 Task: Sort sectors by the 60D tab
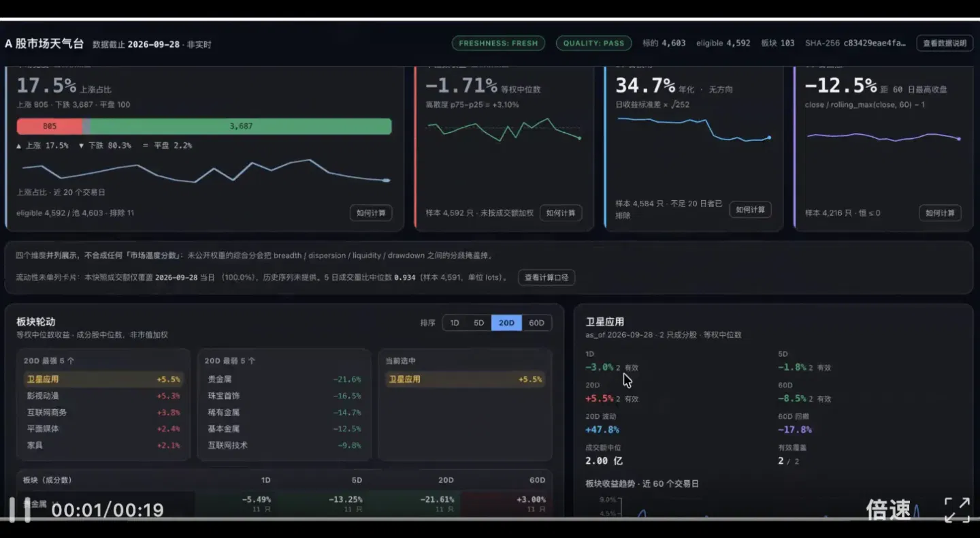(537, 323)
